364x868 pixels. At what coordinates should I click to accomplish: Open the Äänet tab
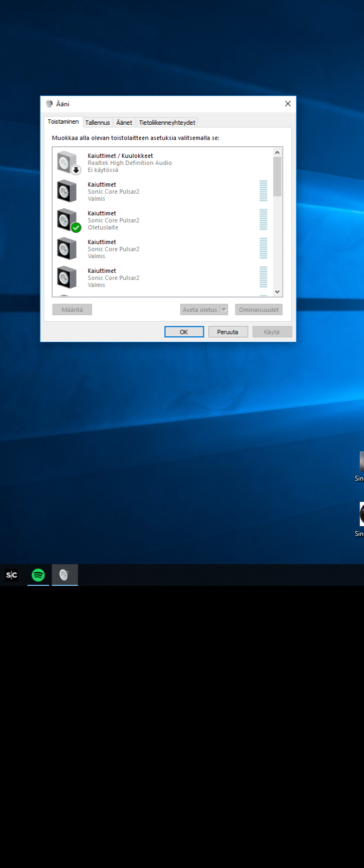coord(124,123)
